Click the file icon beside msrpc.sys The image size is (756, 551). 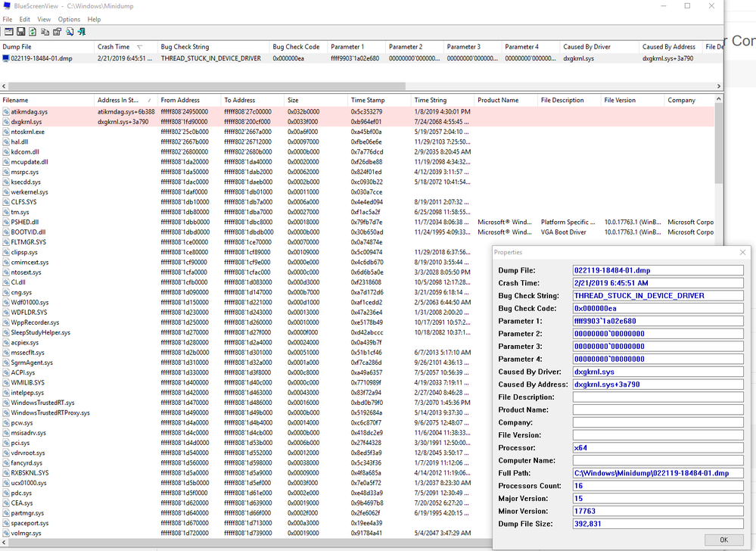pyautogui.click(x=6, y=172)
